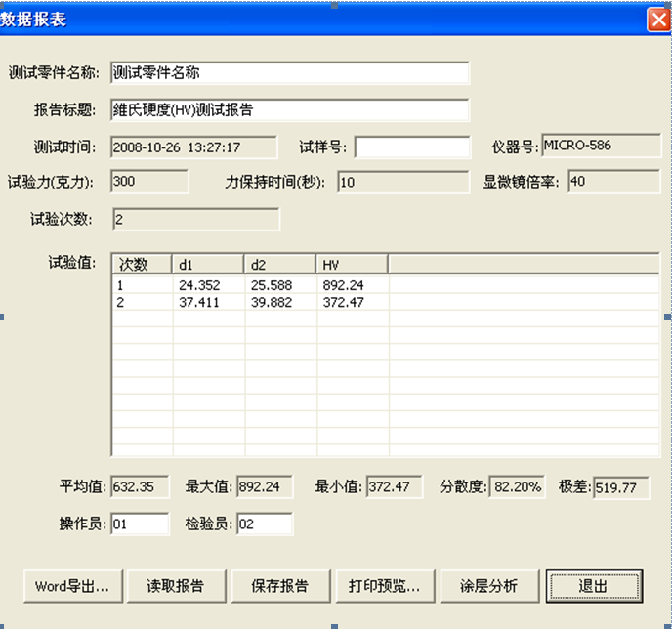Select first test row with HV 892.24
This screenshot has width=672, height=629.
[254, 285]
